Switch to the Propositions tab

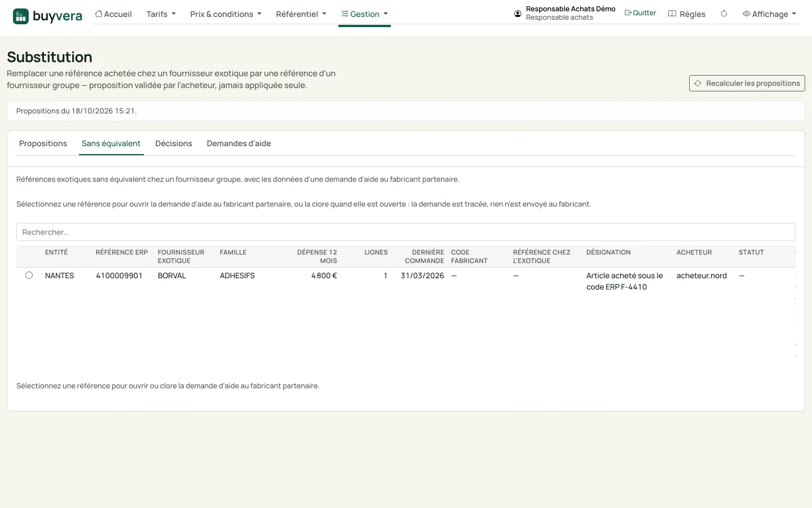point(43,143)
